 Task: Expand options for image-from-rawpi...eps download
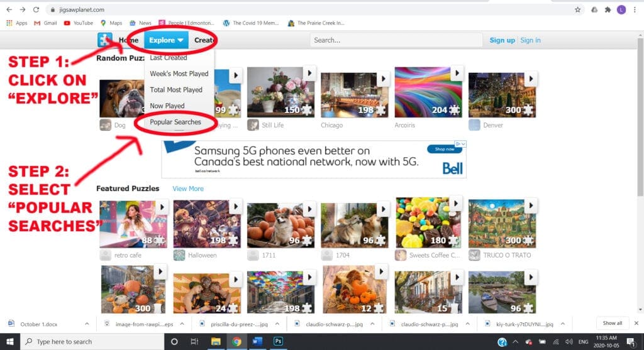tap(182, 324)
